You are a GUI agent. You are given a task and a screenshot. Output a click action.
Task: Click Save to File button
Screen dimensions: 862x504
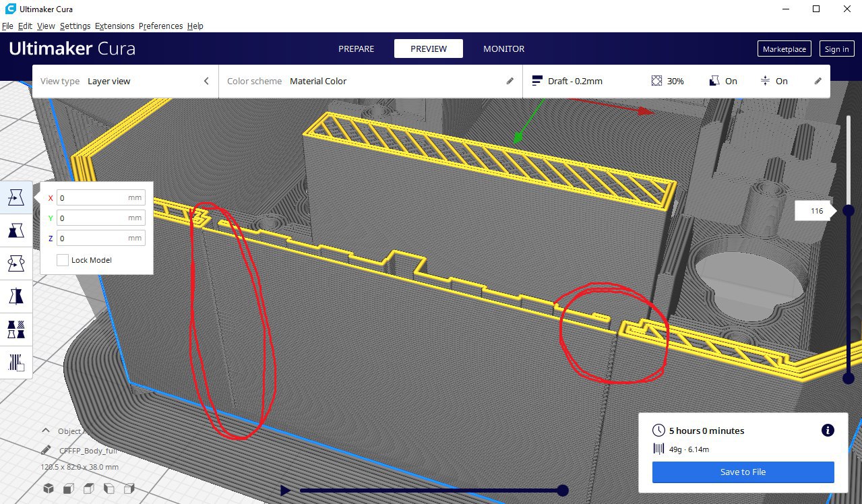coord(743,472)
